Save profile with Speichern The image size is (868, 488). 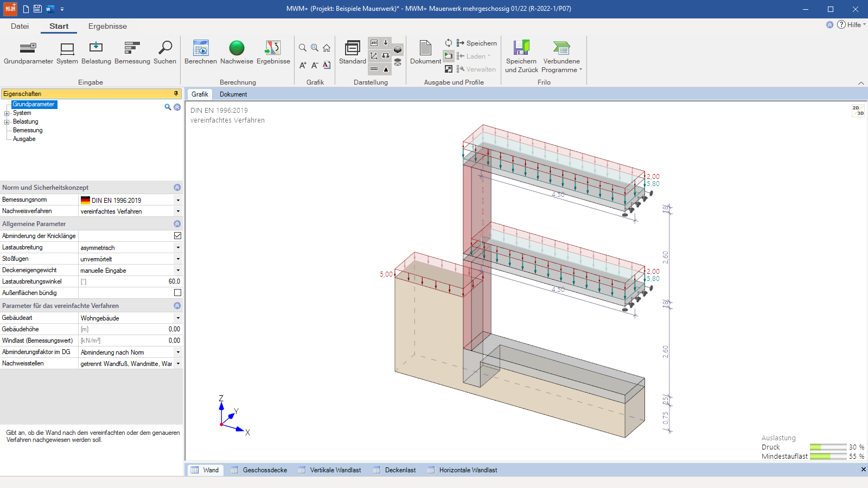pyautogui.click(x=477, y=43)
